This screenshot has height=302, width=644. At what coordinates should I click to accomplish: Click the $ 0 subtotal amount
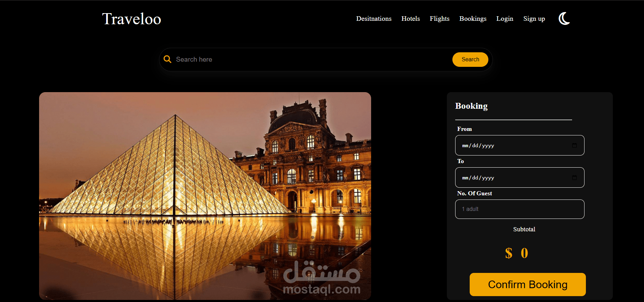(516, 253)
